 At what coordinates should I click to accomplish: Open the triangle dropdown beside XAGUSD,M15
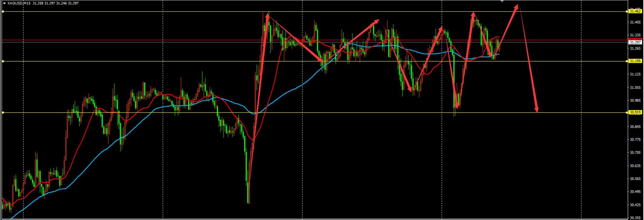4,3
